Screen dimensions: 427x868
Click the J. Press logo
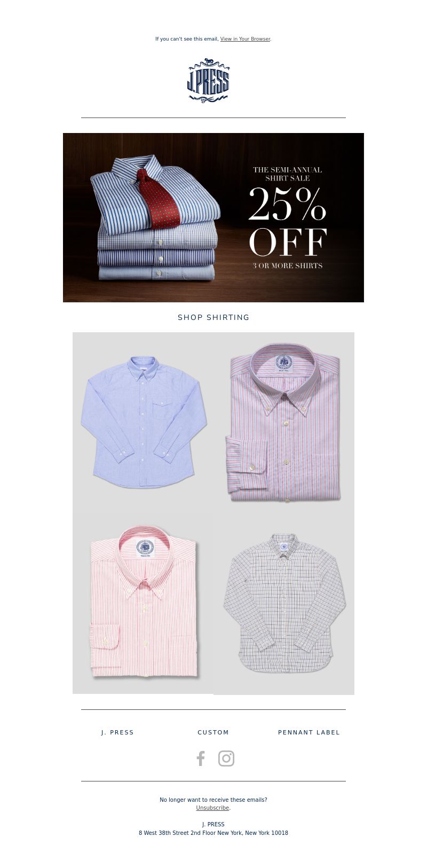pyautogui.click(x=209, y=80)
